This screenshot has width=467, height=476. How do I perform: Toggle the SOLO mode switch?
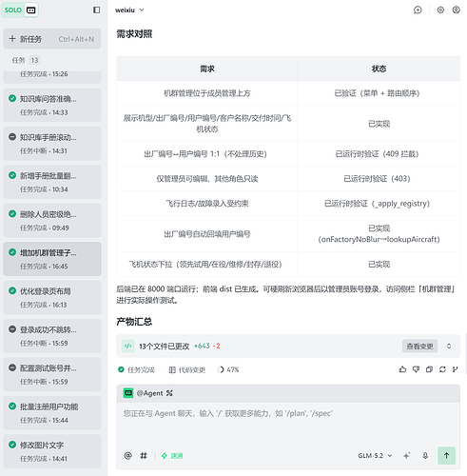(x=20, y=10)
